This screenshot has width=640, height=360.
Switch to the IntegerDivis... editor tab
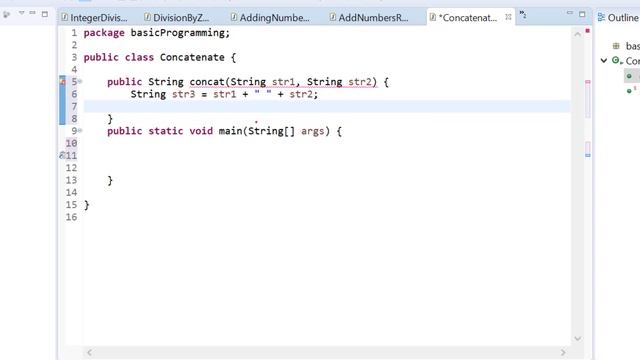pos(94,18)
